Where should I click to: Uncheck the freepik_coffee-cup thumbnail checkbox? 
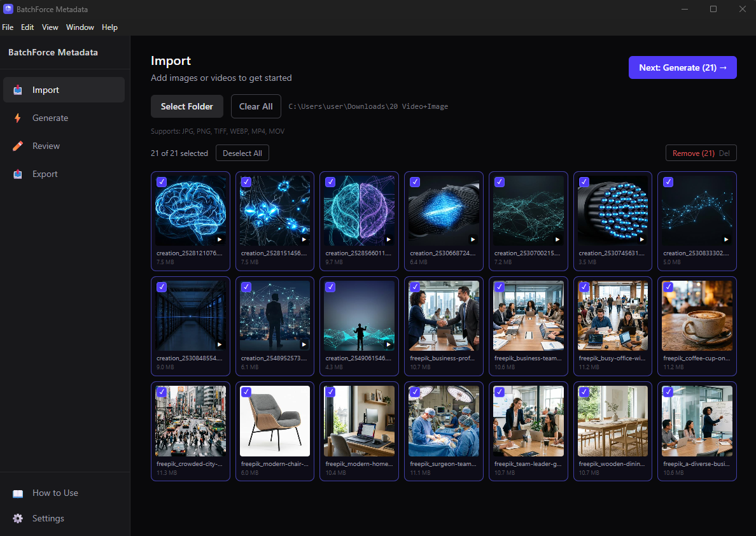668,286
